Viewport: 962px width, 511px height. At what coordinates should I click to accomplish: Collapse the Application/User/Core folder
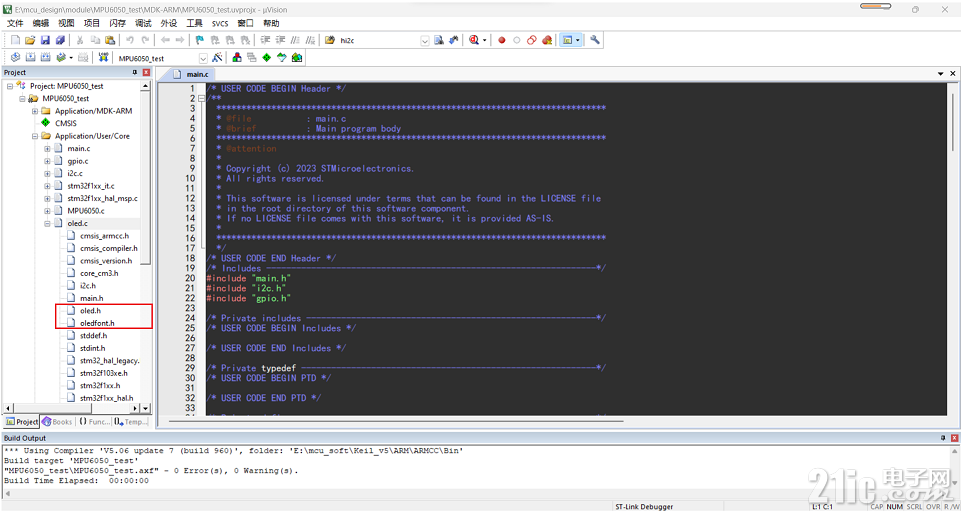(x=35, y=136)
